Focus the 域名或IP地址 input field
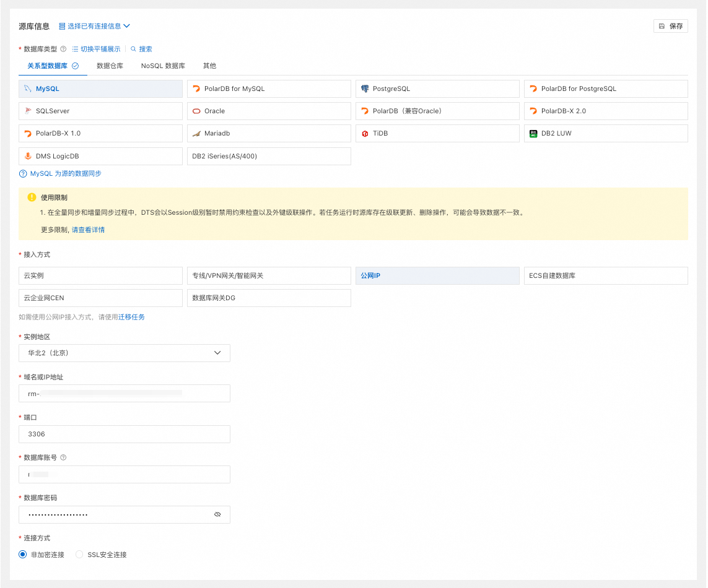Viewport: 708px width, 588px height. (x=124, y=394)
